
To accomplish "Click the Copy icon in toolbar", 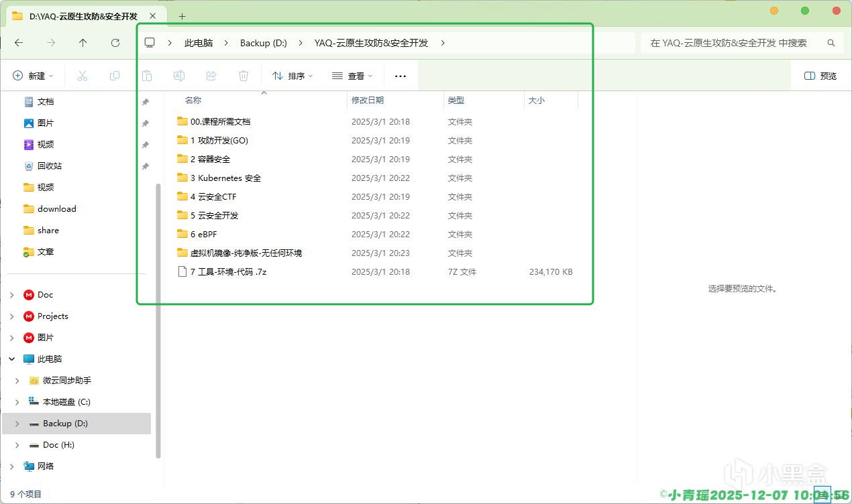I will (115, 76).
